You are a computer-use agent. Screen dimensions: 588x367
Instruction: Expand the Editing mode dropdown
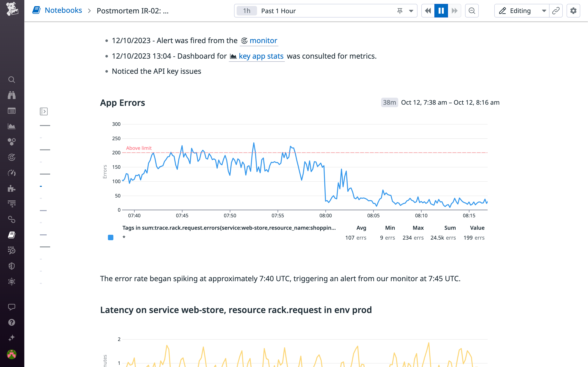(x=544, y=11)
